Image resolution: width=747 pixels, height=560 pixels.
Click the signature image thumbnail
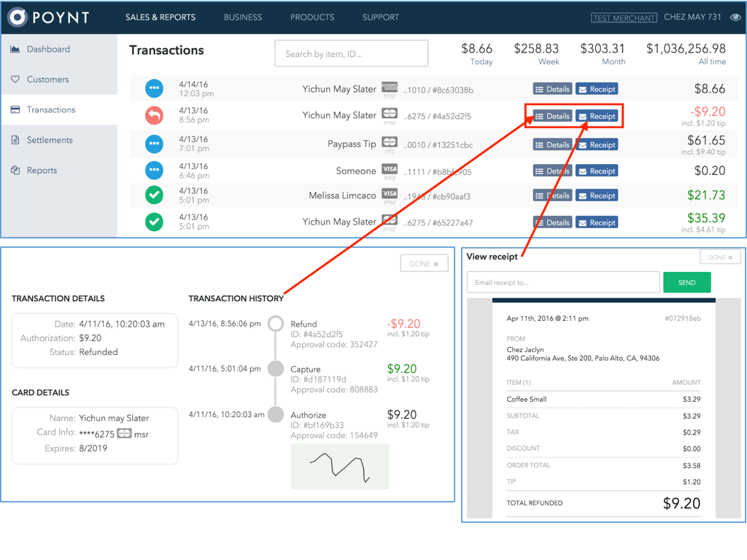[x=340, y=466]
